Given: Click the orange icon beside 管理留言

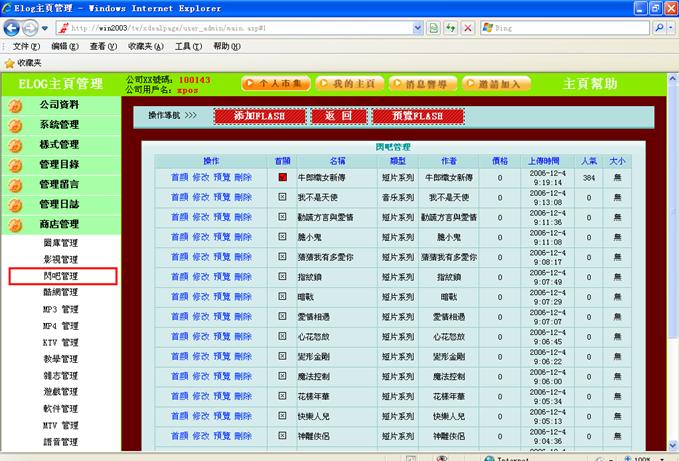Looking at the screenshot, I should 15,185.
